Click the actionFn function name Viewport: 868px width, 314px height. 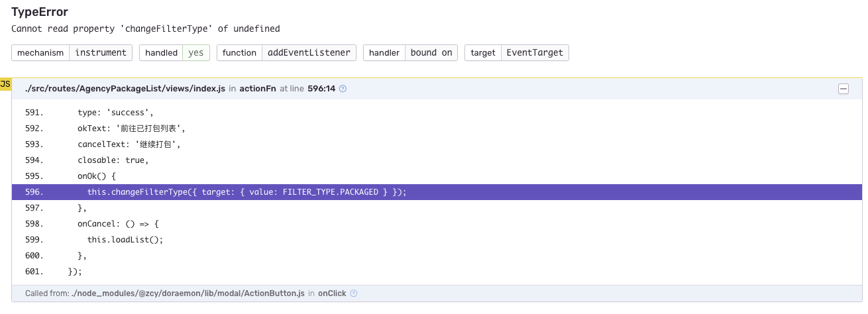(258, 89)
